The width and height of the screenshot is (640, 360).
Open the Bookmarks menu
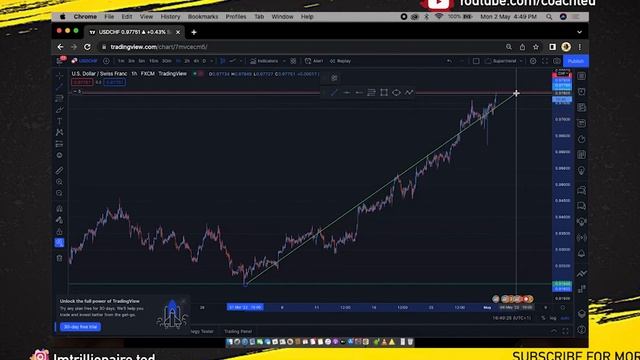(203, 17)
